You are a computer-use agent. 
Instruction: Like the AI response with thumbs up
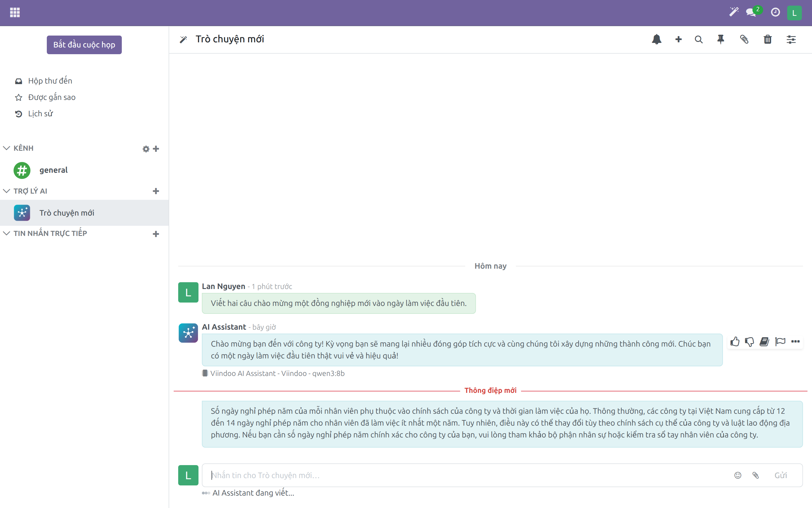click(735, 341)
